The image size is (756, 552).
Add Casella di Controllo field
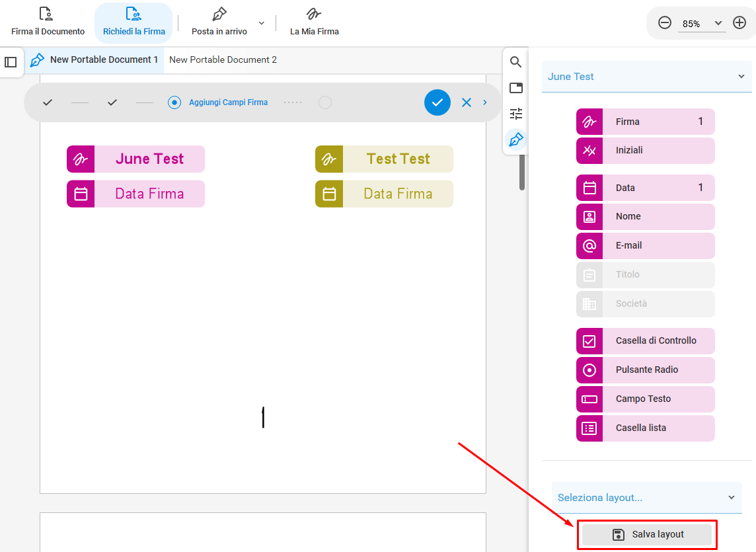click(x=645, y=340)
